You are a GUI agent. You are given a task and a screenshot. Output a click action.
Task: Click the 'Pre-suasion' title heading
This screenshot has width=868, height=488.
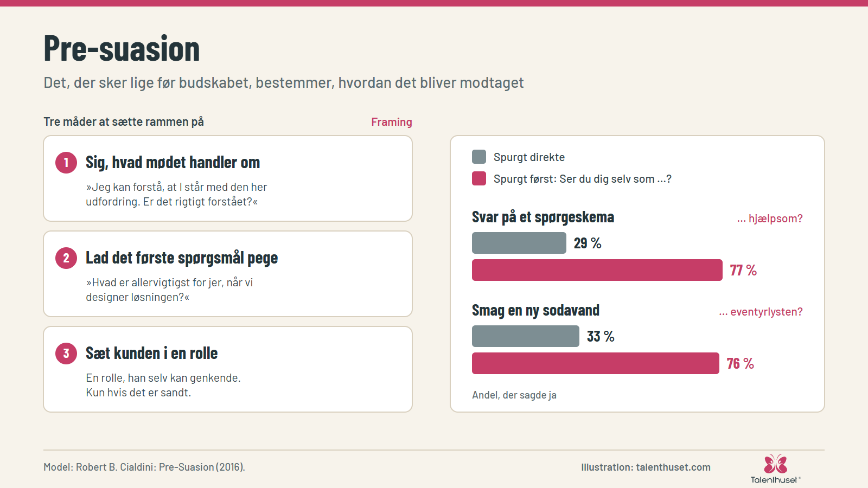click(x=122, y=48)
